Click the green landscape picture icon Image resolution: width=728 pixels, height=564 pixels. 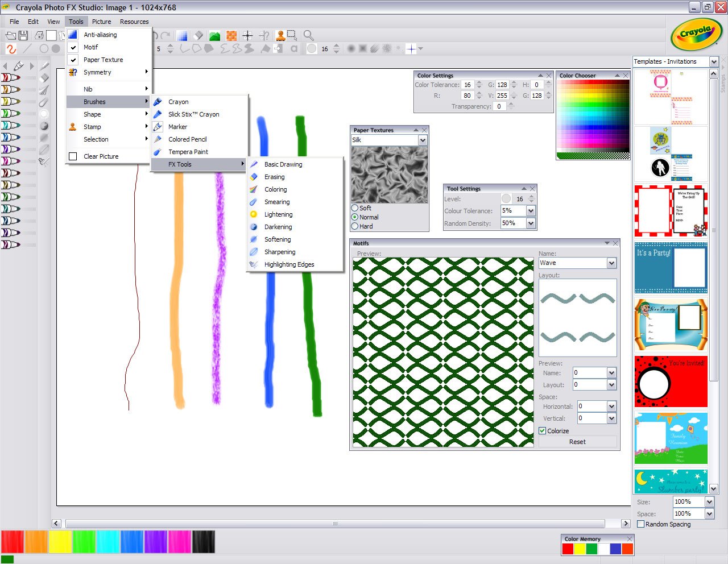[x=214, y=35]
